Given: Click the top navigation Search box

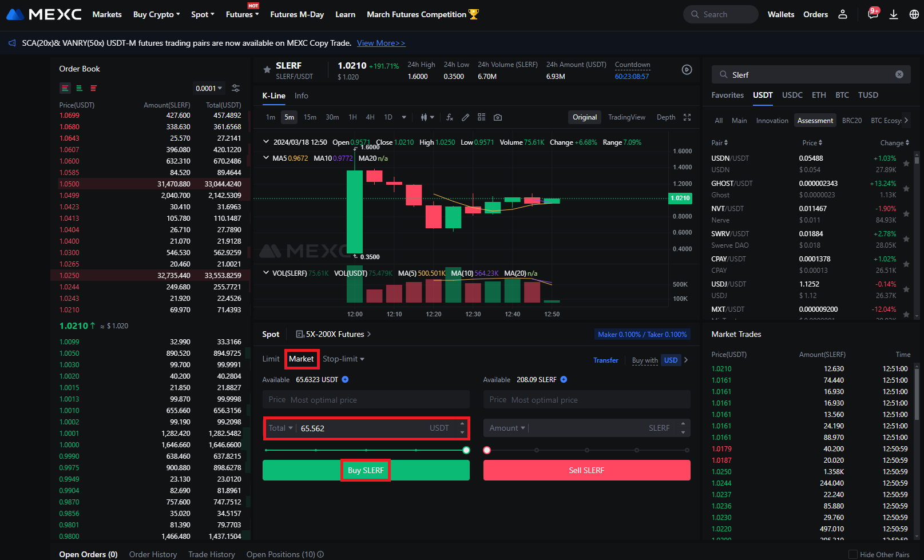Looking at the screenshot, I should [721, 14].
